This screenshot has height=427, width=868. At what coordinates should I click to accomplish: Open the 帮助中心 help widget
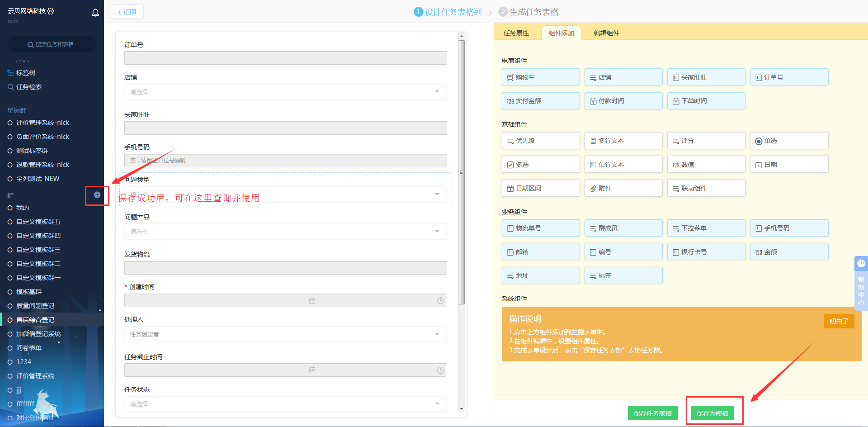861,283
